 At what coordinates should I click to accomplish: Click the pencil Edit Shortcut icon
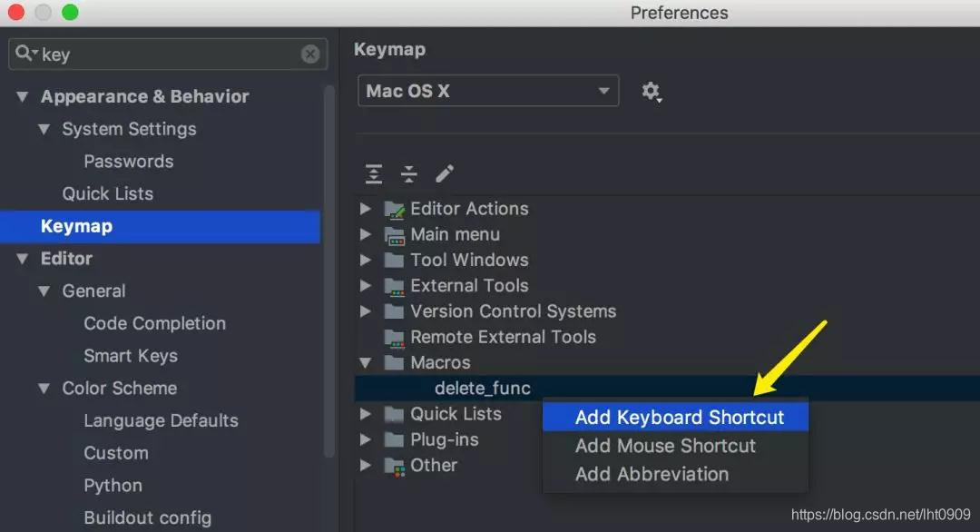(445, 173)
